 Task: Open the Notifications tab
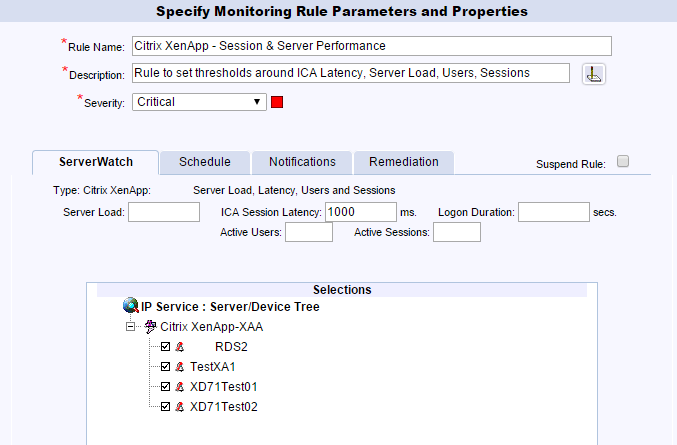(302, 162)
